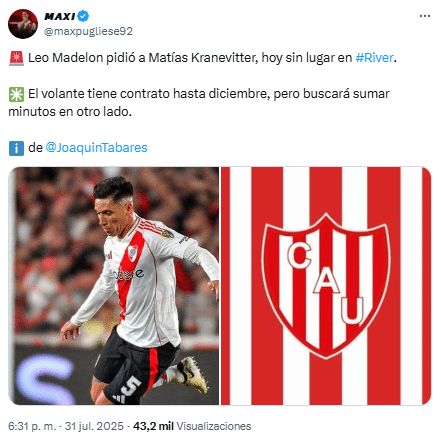Click the number 5 on player's shorts
Viewport: 441px width, 436px height.
point(130,386)
